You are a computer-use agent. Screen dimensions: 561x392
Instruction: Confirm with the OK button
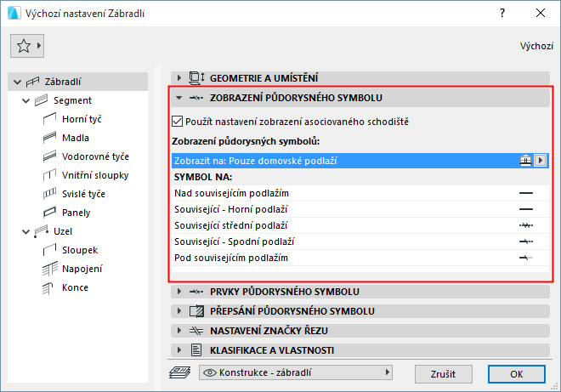point(517,374)
